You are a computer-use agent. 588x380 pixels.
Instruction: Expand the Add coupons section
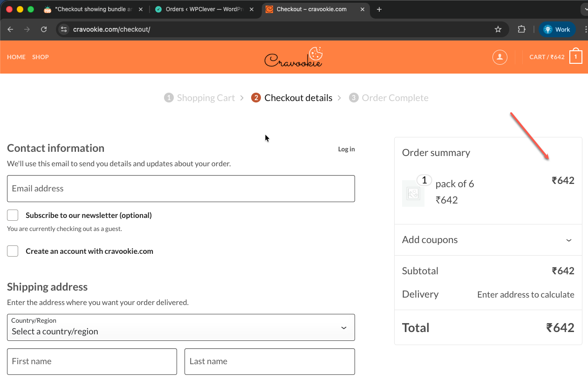[488, 240]
